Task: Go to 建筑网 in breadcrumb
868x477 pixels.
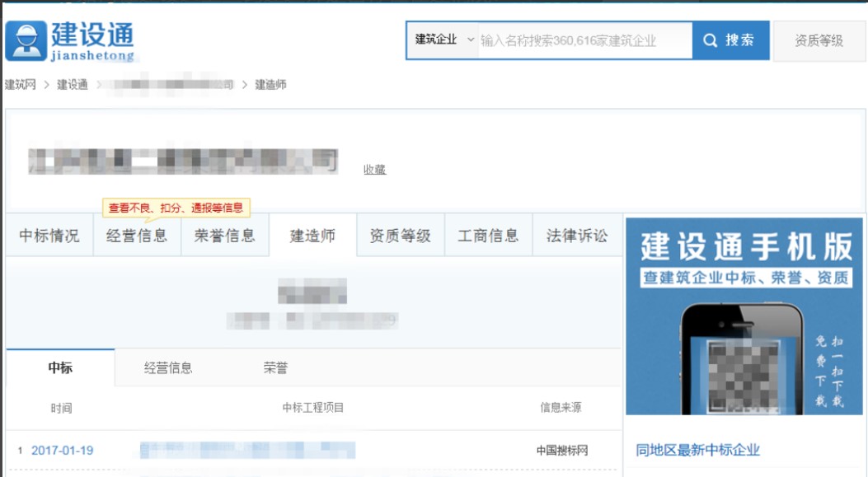Action: [x=21, y=85]
